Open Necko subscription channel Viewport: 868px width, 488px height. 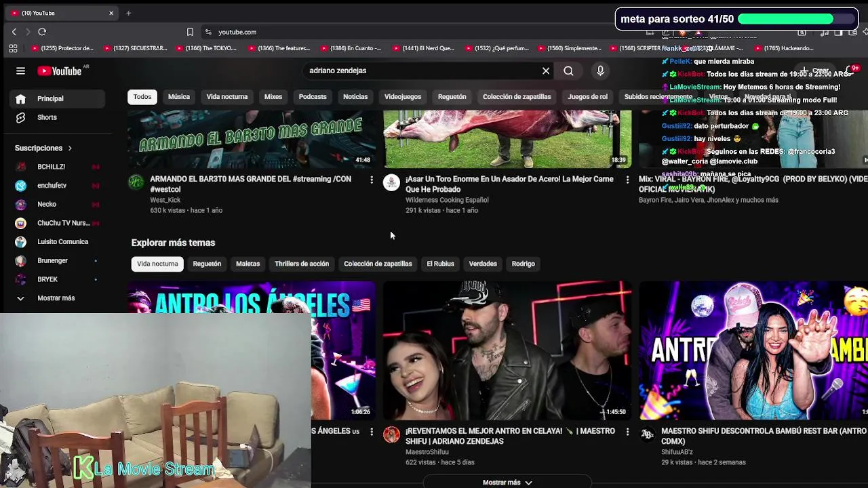[58, 204]
